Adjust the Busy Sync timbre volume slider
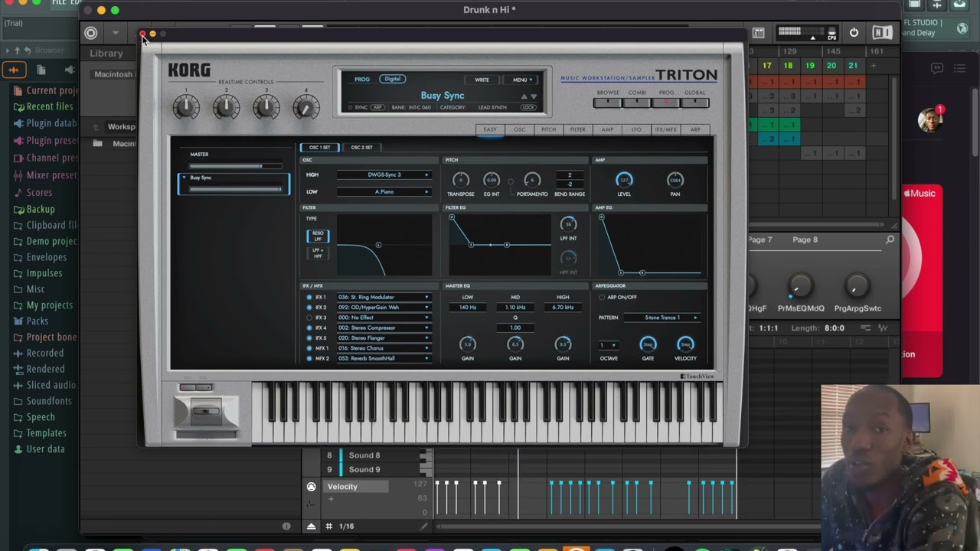 [x=236, y=189]
